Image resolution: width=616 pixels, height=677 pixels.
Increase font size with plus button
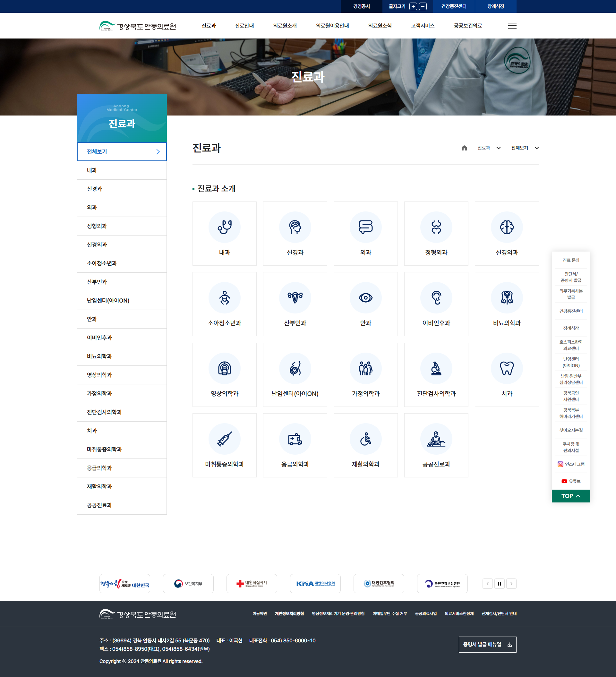pos(413,6)
